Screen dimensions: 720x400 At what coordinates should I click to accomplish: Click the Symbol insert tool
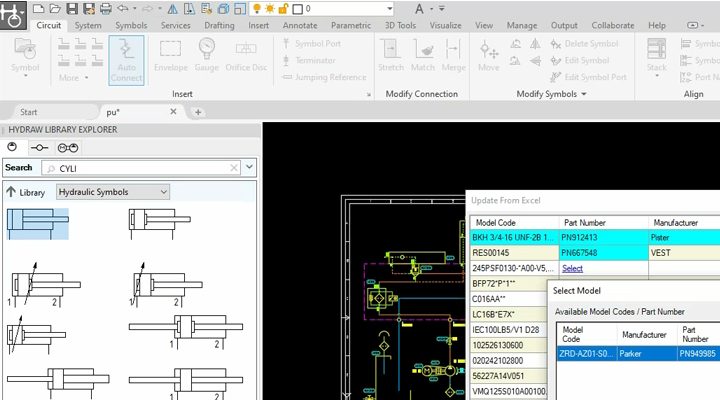tap(25, 57)
